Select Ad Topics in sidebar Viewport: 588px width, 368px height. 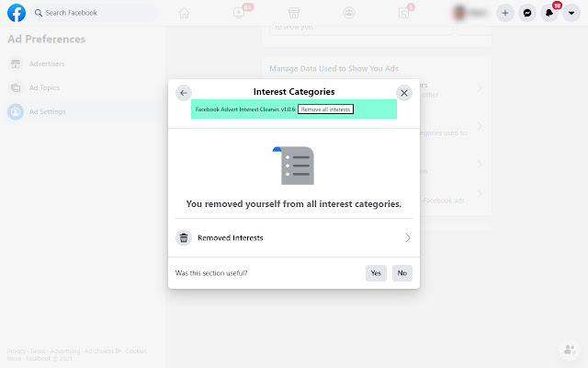pos(83,88)
